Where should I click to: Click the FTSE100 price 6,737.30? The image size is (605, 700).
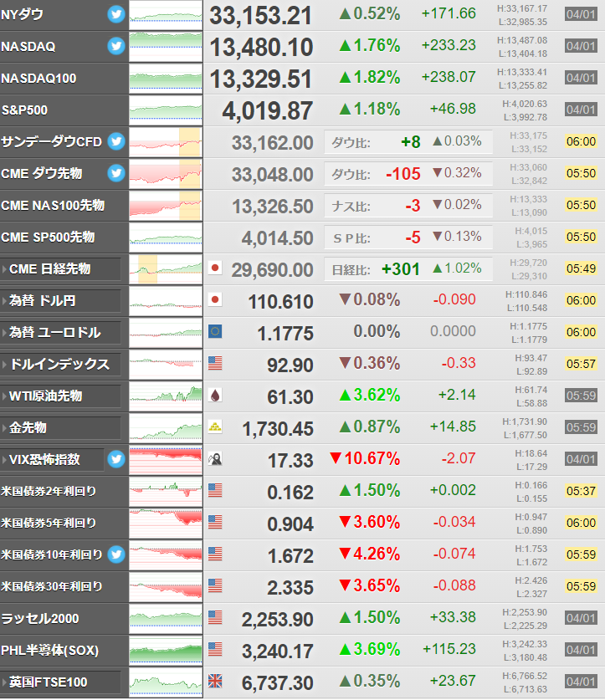click(x=278, y=683)
